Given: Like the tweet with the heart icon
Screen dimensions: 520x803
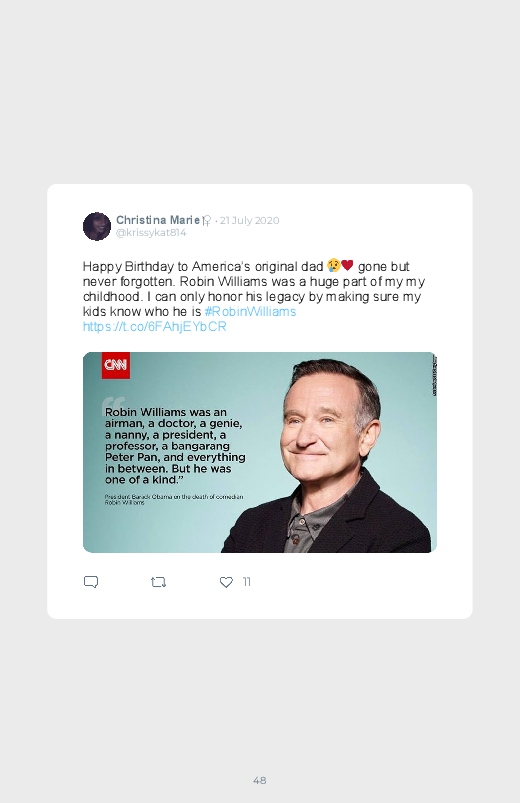Looking at the screenshot, I should pyautogui.click(x=226, y=582).
